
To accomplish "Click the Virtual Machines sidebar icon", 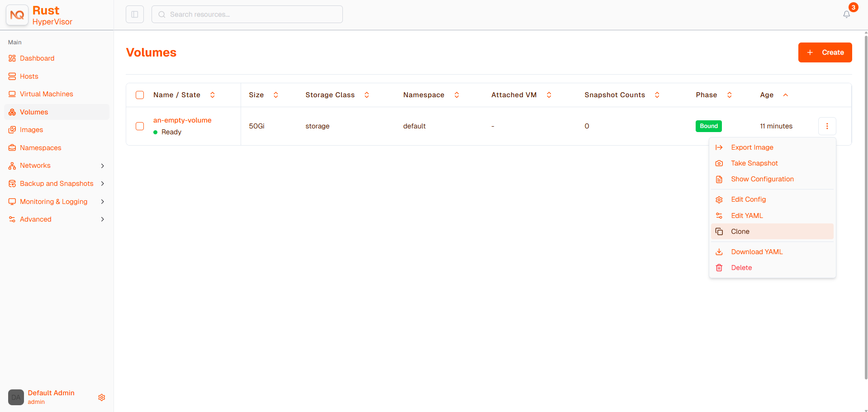I will point(12,94).
